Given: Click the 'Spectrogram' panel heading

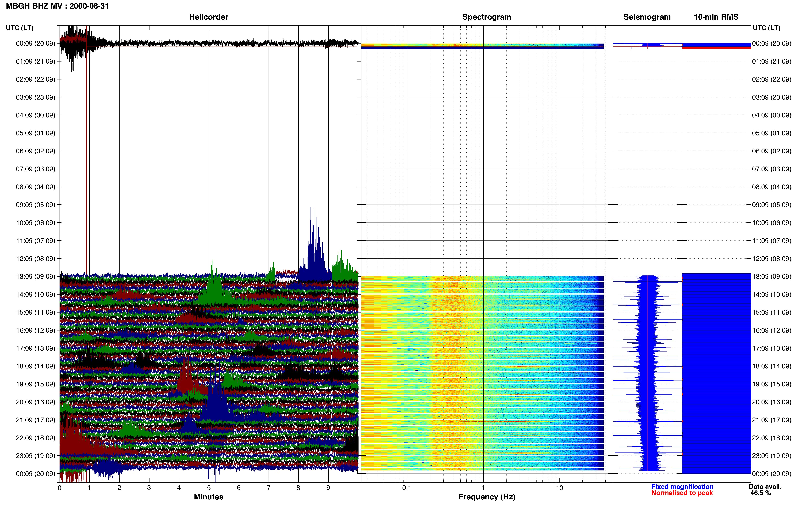Looking at the screenshot, I should click(x=487, y=17).
